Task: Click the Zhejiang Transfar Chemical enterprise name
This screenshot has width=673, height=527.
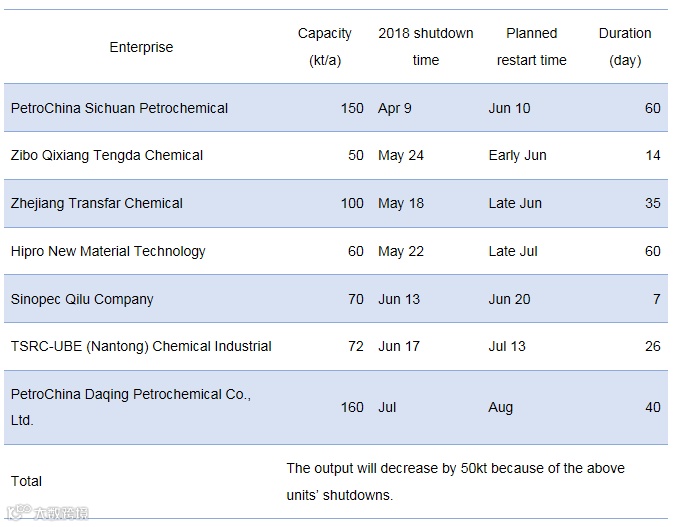Action: click(x=97, y=203)
